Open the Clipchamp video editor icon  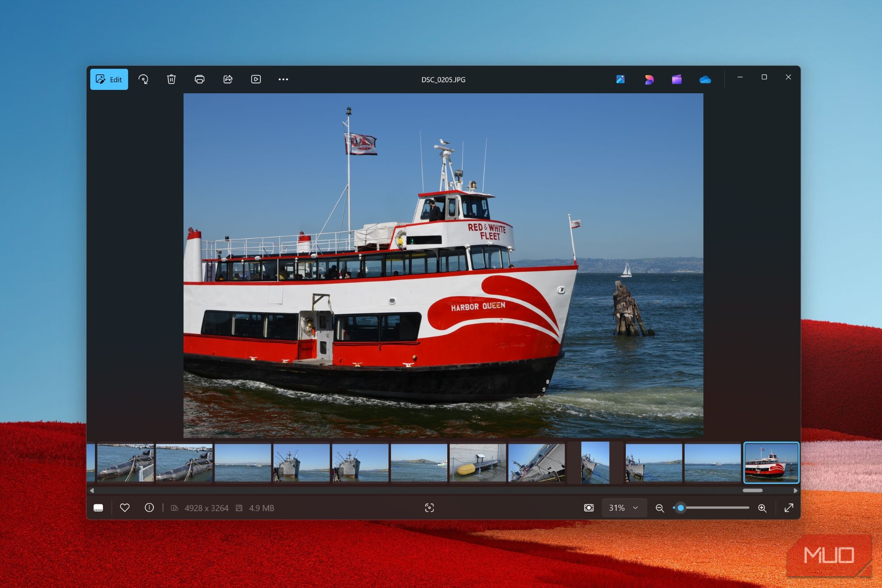point(677,79)
